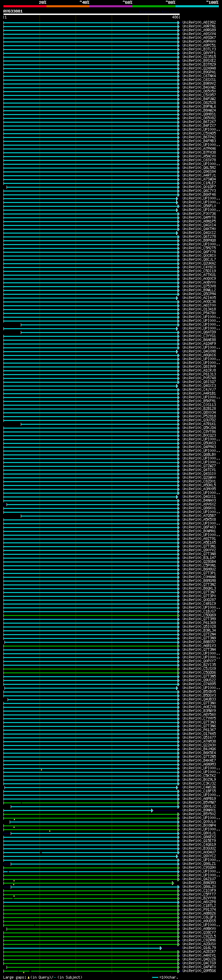222x980 pixels.
Task: Click query end position 486
Action: click(x=175, y=17)
